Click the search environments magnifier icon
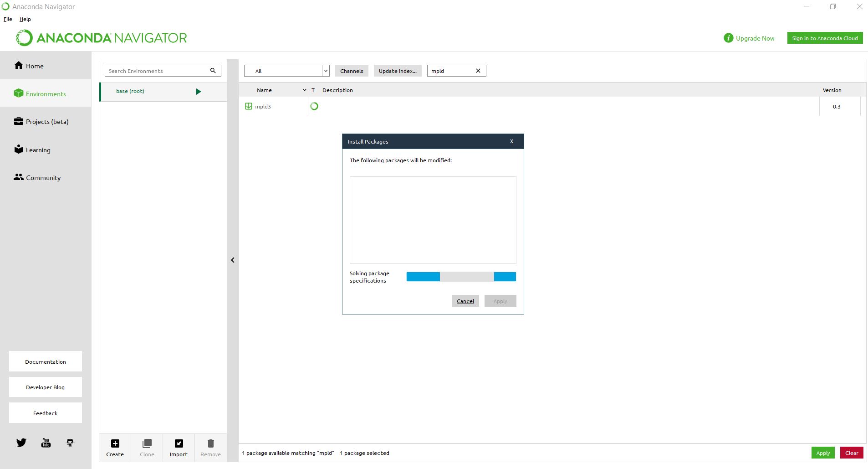Screen dimensions: 868x469 [x=213, y=71]
